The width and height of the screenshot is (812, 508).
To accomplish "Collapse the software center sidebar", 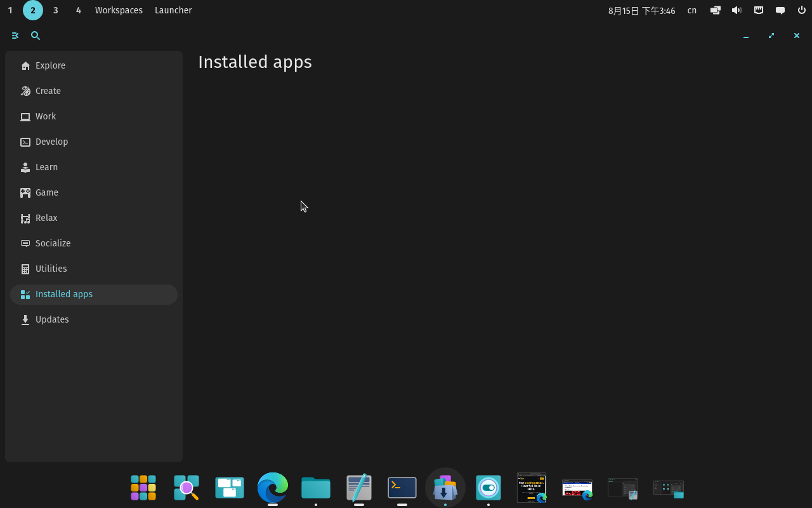I will 15,36.
